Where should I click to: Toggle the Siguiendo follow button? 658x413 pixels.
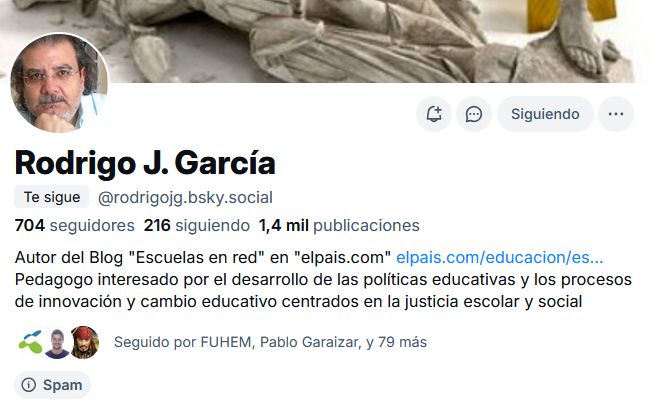click(545, 114)
